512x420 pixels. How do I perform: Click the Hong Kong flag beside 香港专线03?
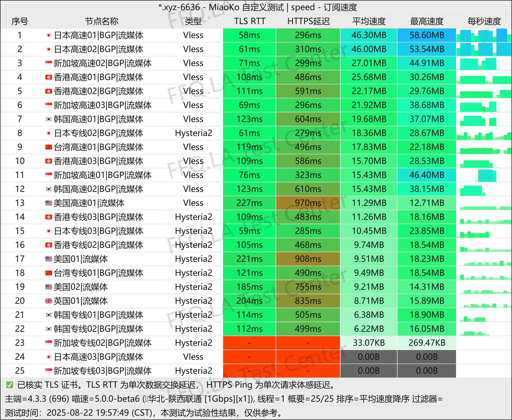click(x=49, y=217)
